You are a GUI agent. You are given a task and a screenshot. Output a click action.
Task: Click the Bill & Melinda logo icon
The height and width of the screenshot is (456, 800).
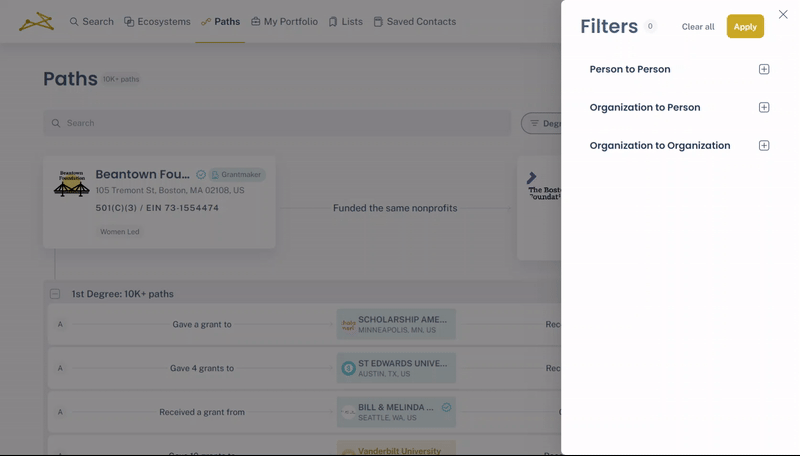348,412
